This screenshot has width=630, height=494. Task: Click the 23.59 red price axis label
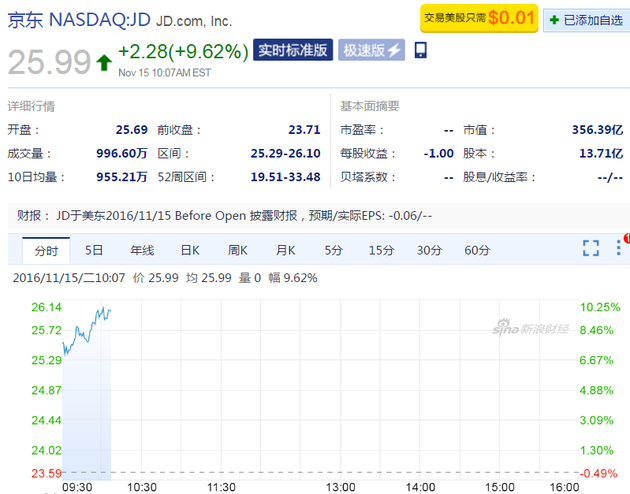[46, 474]
